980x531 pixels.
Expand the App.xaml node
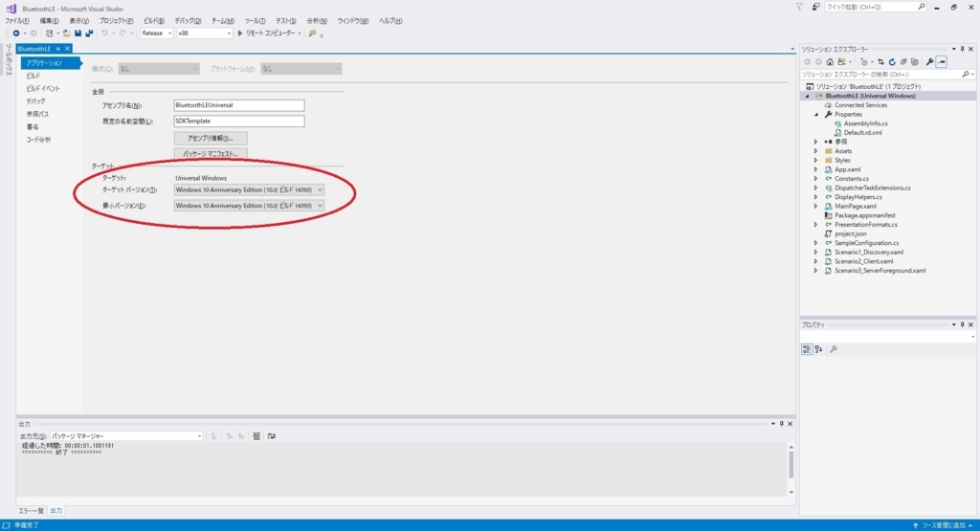(815, 169)
